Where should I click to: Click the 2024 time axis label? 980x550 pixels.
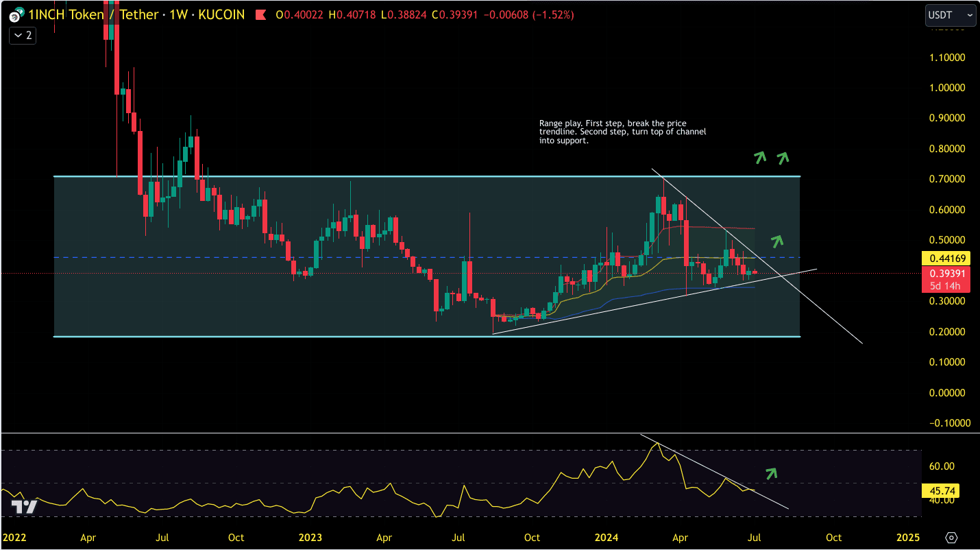(x=607, y=537)
